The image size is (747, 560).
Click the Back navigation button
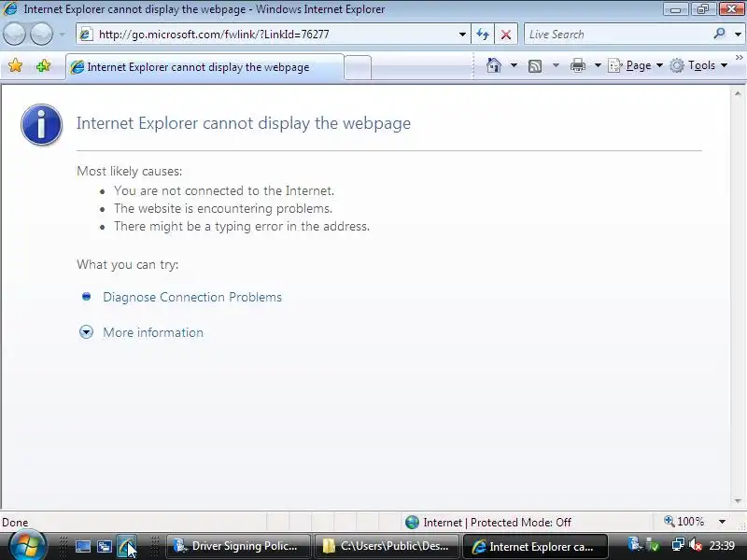14,35
